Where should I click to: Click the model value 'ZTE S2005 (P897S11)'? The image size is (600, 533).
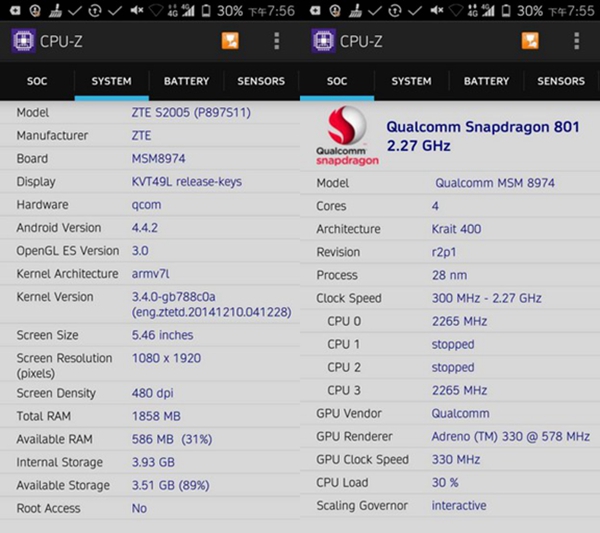coord(191,112)
